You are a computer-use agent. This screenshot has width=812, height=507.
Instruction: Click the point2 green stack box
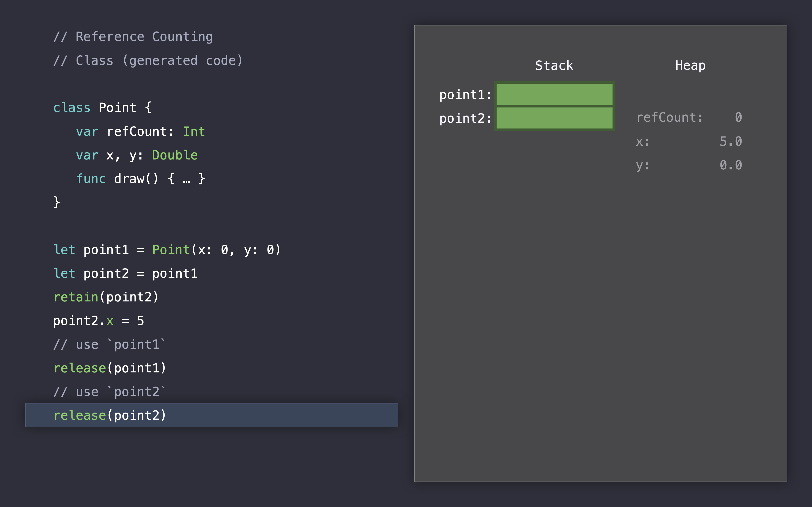(554, 118)
